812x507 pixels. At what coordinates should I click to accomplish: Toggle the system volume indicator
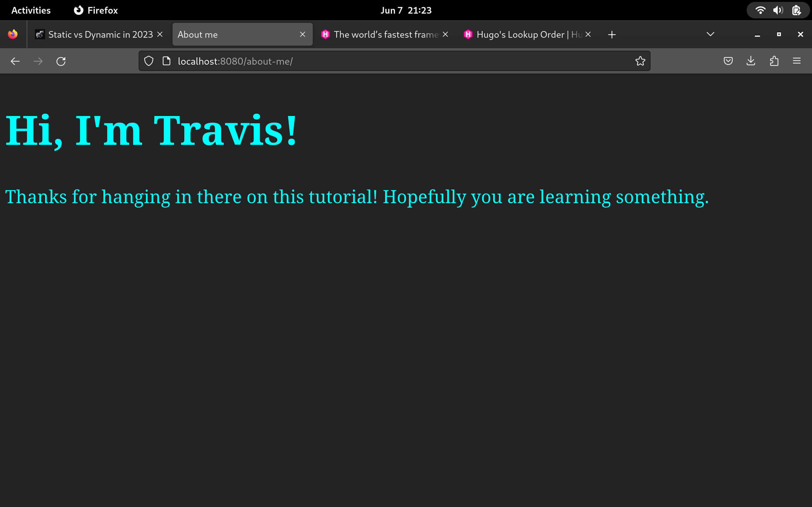click(x=777, y=10)
